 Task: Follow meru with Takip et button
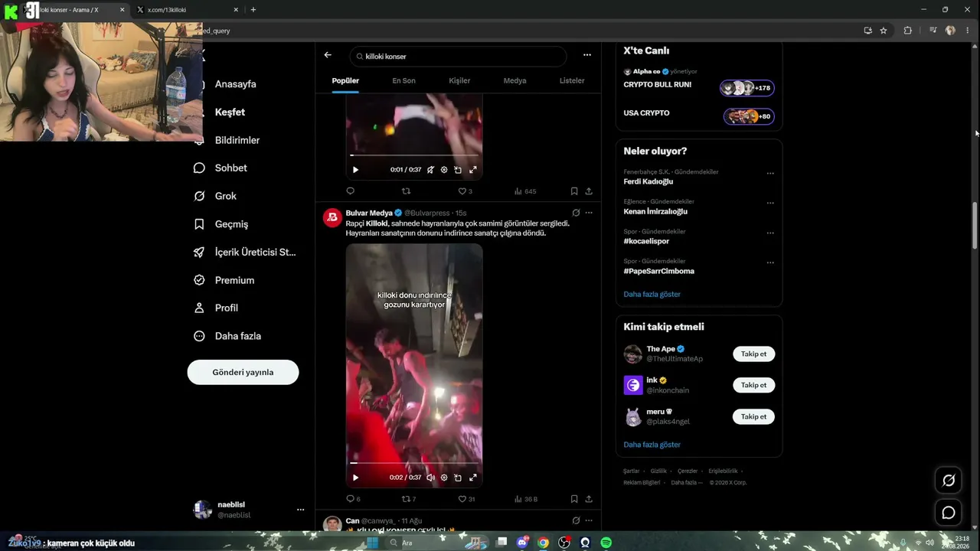coord(754,416)
